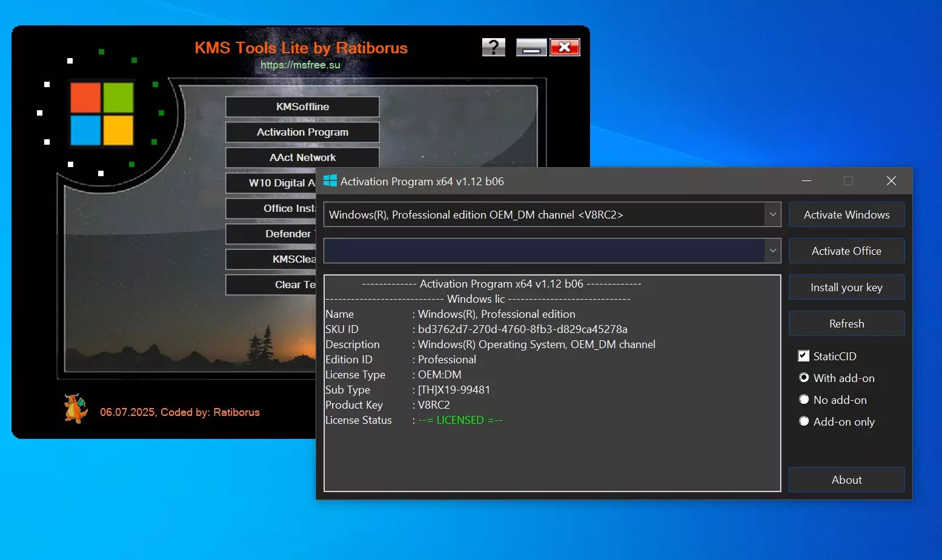The height and width of the screenshot is (560, 942).
Task: Click the Activate Windows button
Action: (846, 214)
